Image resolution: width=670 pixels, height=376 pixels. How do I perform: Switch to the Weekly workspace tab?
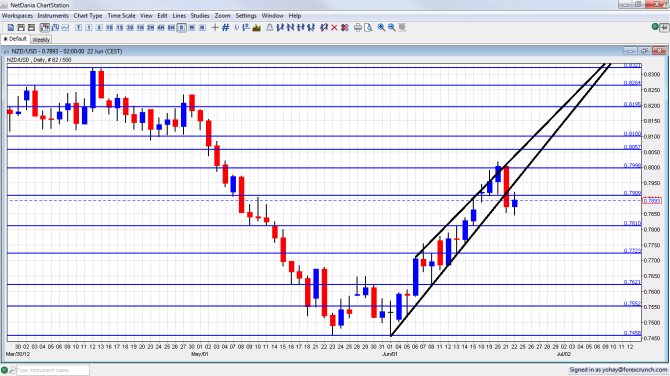(41, 39)
